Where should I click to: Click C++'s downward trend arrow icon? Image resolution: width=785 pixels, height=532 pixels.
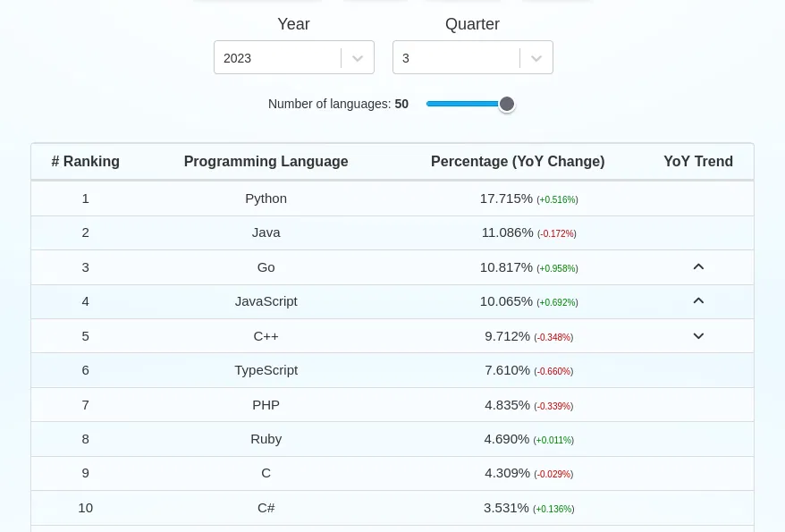pyautogui.click(x=698, y=336)
